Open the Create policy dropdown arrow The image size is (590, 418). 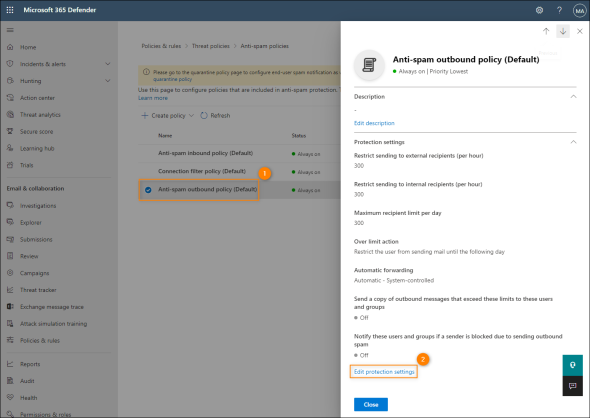[191, 116]
